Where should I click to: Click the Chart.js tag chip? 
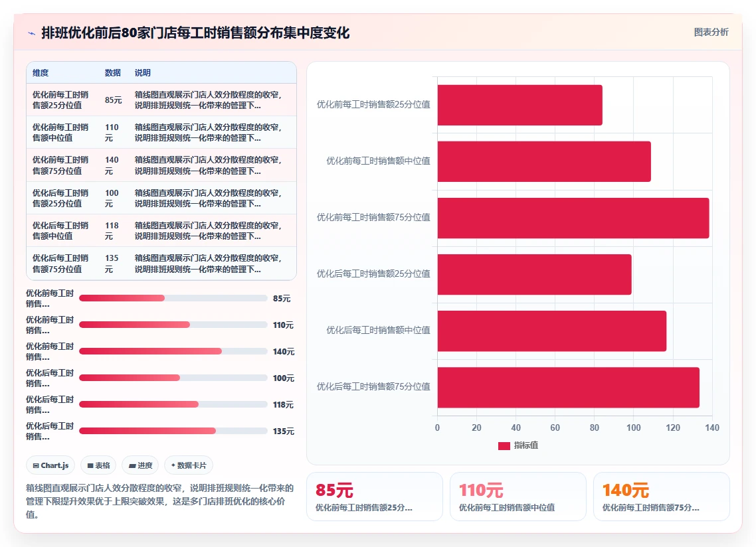[x=50, y=465]
